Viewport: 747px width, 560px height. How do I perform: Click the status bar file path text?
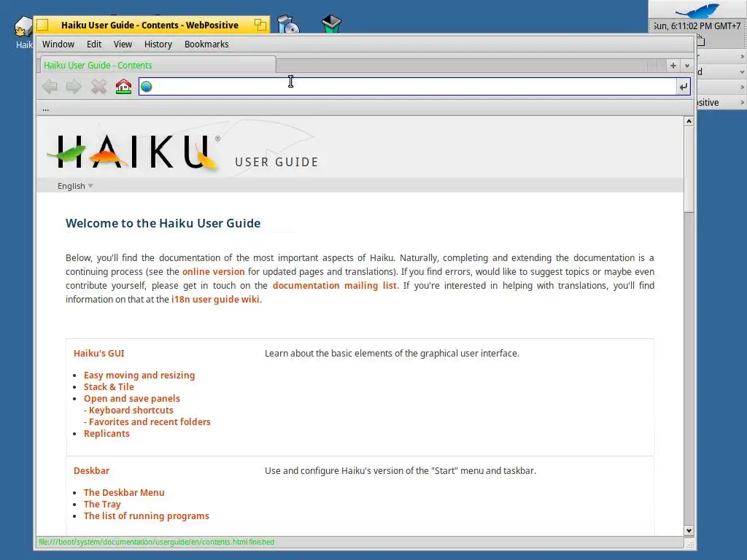tap(156, 542)
